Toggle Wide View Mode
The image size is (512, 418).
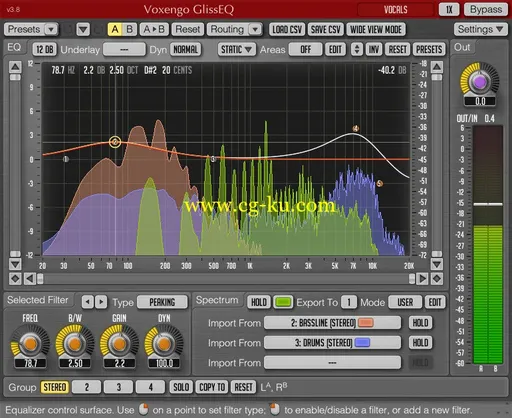[376, 29]
